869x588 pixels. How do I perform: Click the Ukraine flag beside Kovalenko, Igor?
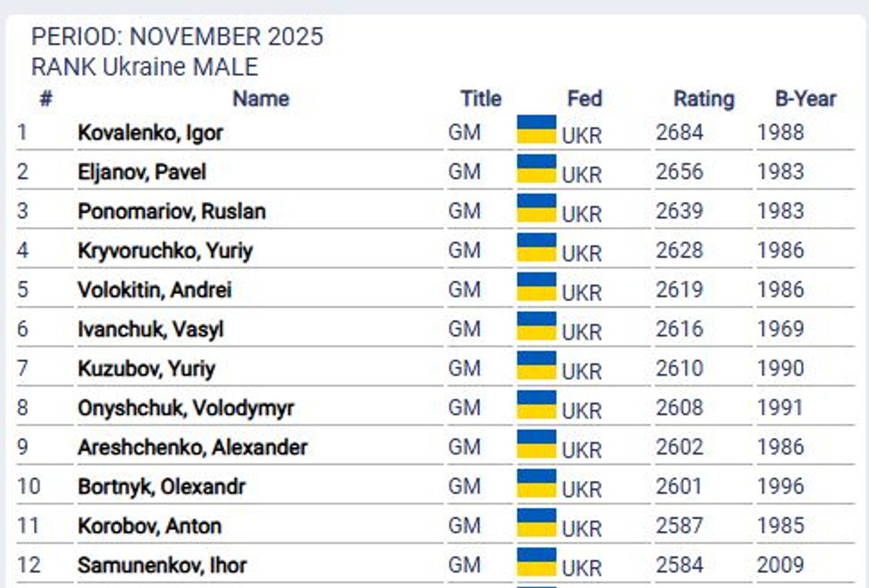tap(537, 130)
